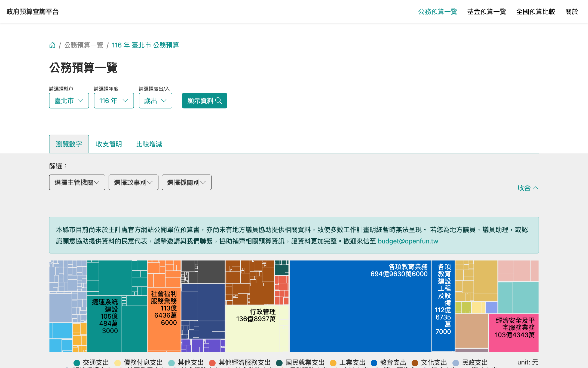Screen dimensions: 588x368
Task: Toggle 工業支出 legend swatch
Action: click(x=333, y=363)
